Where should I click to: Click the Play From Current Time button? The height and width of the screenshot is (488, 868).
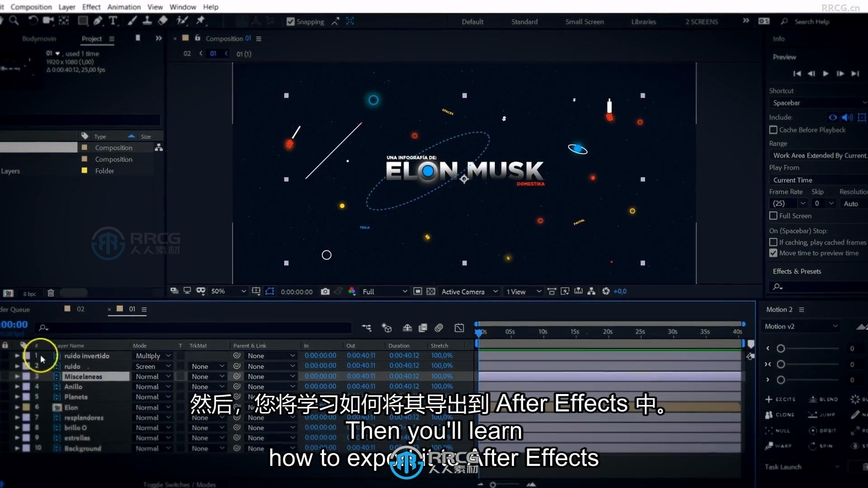(826, 74)
